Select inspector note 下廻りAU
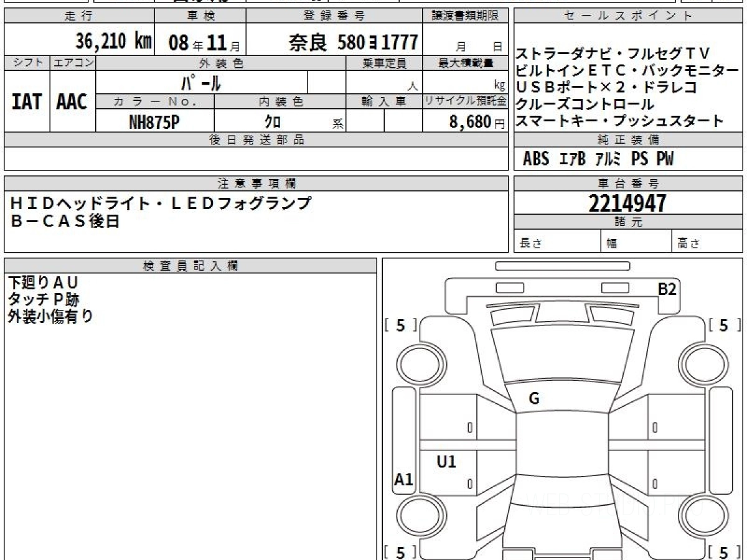 pos(44,282)
